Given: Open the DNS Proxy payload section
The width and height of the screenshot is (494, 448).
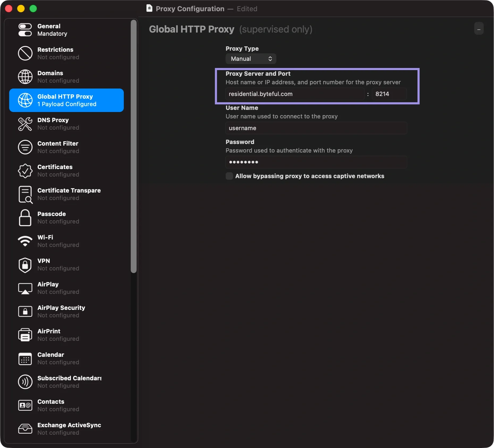Looking at the screenshot, I should click(x=66, y=124).
